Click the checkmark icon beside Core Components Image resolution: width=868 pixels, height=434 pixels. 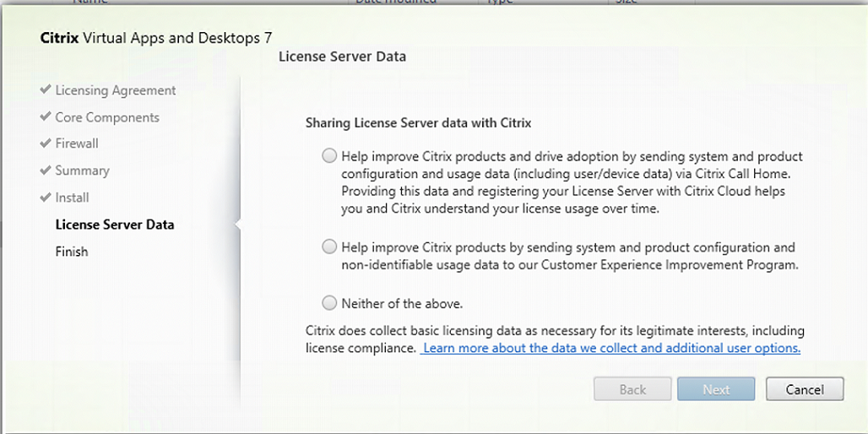(46, 117)
